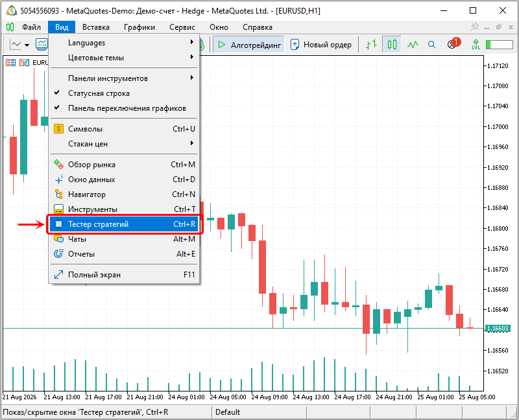Image resolution: width=519 pixels, height=420 pixels.
Task: Choose Окно данных menu entry
Action: point(125,180)
